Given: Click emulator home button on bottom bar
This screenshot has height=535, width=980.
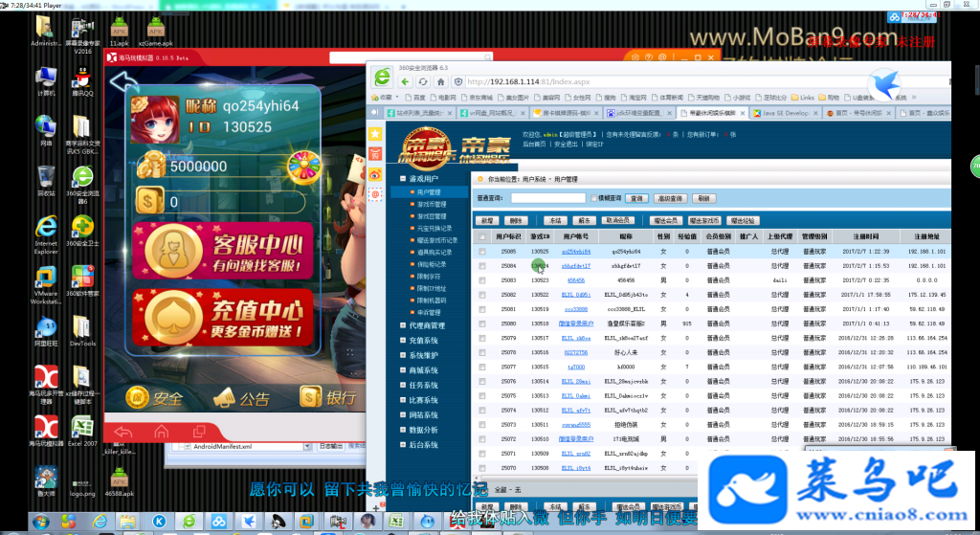Looking at the screenshot, I should [x=161, y=432].
